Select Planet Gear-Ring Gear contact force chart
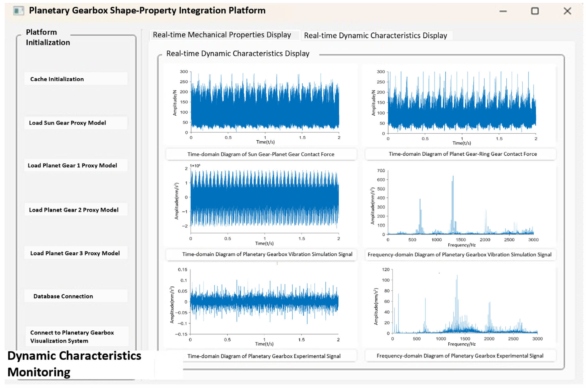This screenshot has height=388, width=588. (x=459, y=105)
